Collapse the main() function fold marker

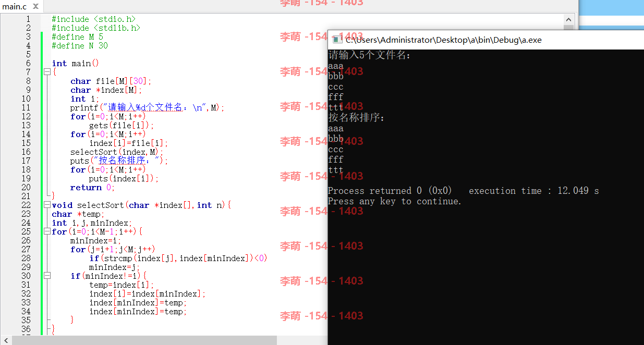coord(47,72)
